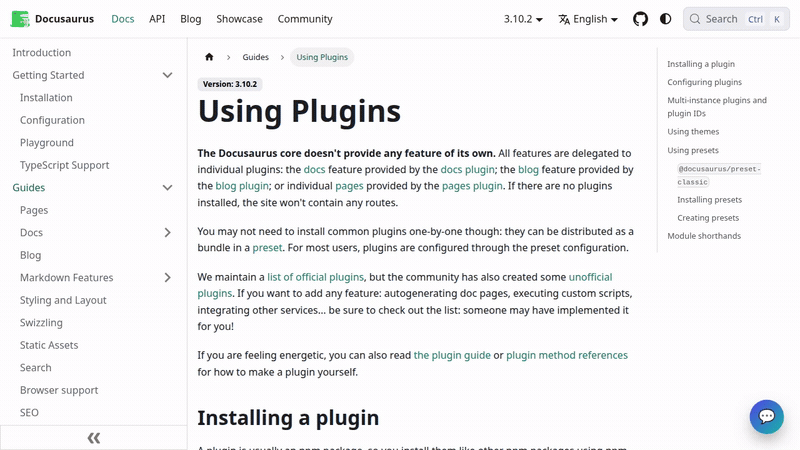
Task: Open Search in sidebar list
Action: (36, 367)
